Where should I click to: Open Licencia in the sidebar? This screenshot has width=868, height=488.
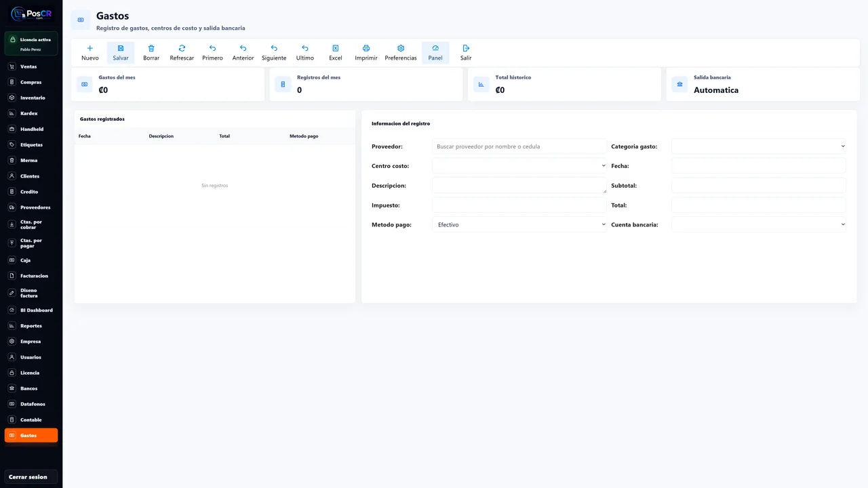tap(31, 372)
